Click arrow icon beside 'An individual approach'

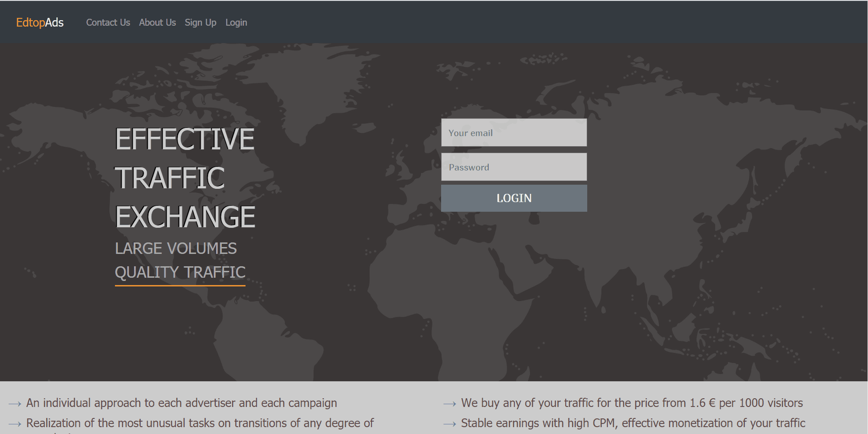tap(15, 404)
